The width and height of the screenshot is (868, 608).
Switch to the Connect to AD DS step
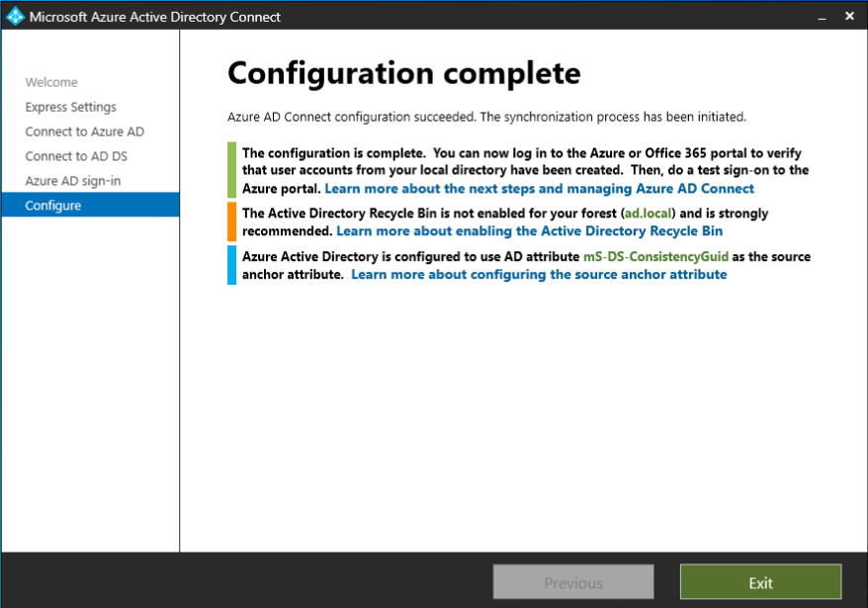(x=76, y=156)
